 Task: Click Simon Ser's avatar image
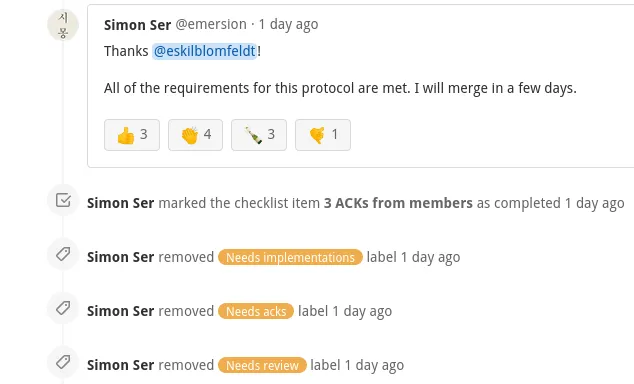[x=63, y=25]
